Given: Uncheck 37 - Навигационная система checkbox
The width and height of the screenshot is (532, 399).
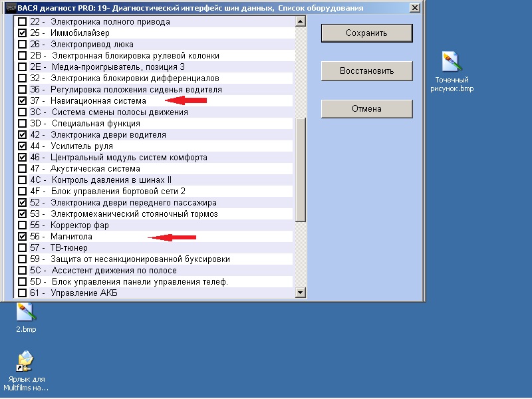Looking at the screenshot, I should click(23, 100).
